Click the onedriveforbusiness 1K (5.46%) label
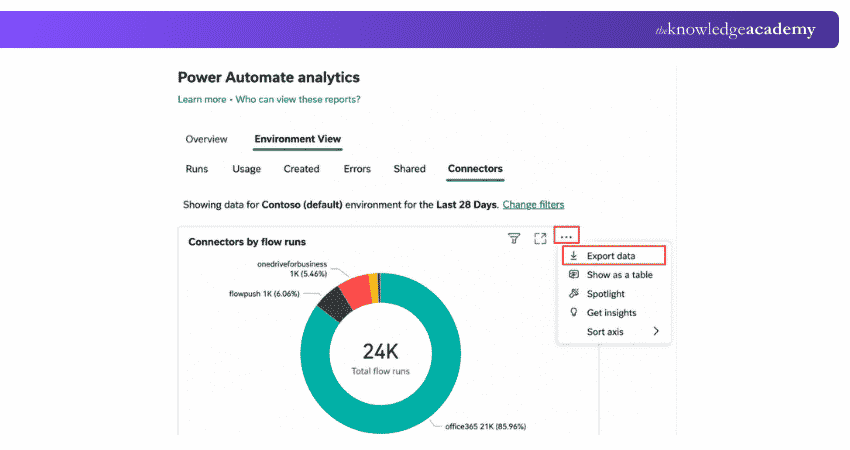 click(x=292, y=269)
